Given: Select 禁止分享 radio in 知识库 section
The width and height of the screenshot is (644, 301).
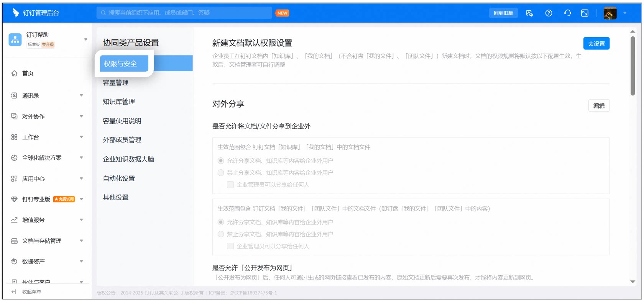Looking at the screenshot, I should (221, 173).
